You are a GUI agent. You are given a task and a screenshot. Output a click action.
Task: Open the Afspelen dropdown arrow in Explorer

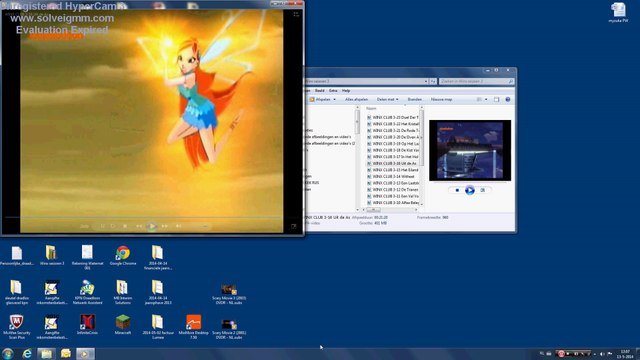(x=334, y=99)
